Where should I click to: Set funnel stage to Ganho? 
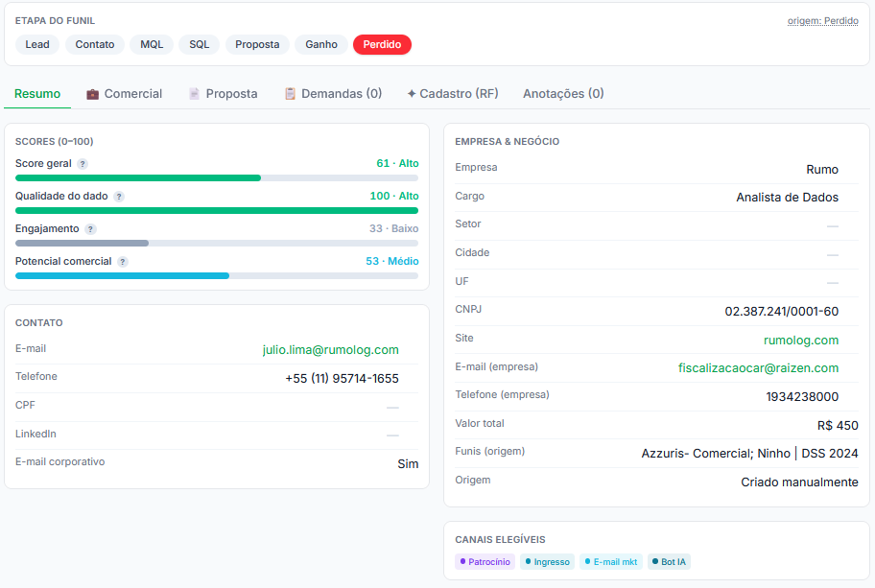(321, 45)
